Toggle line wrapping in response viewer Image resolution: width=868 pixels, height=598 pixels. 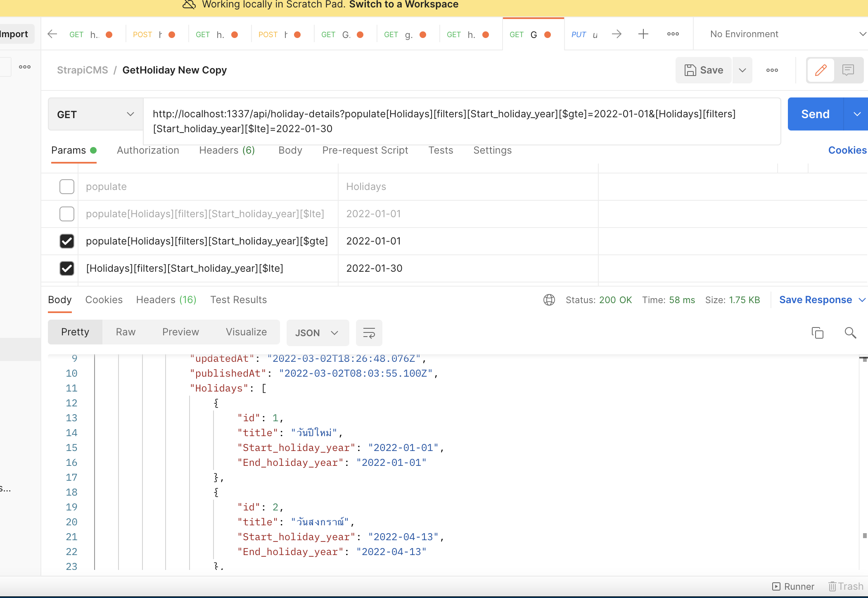[369, 332]
